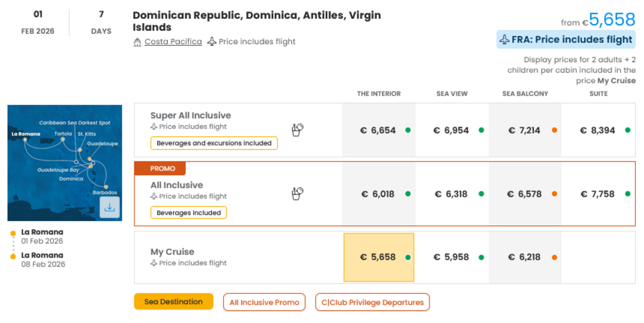Choose All Inclusive Suite price € 7,758
This screenshot has width=644, height=323.
pos(597,194)
